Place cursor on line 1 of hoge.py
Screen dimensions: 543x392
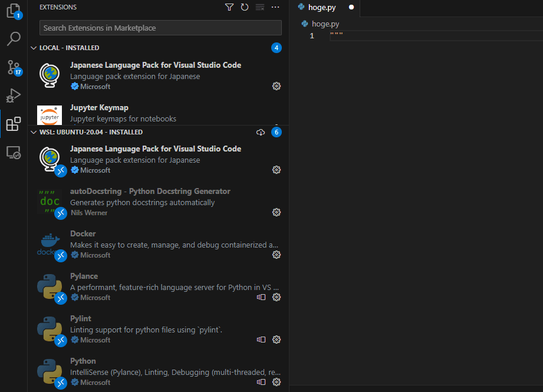(436, 36)
